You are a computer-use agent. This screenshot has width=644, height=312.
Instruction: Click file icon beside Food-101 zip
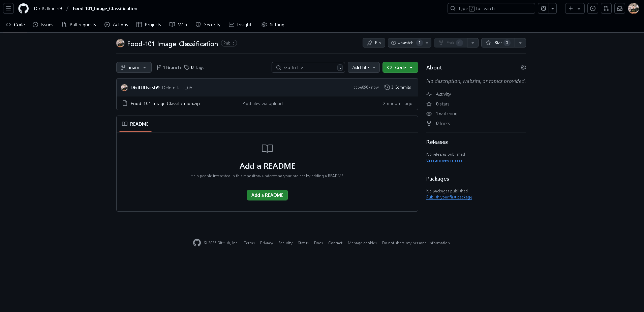click(x=125, y=103)
